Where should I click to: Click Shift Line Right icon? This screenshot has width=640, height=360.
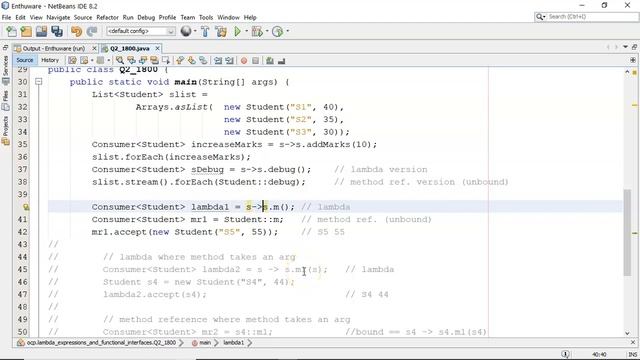[x=229, y=60]
